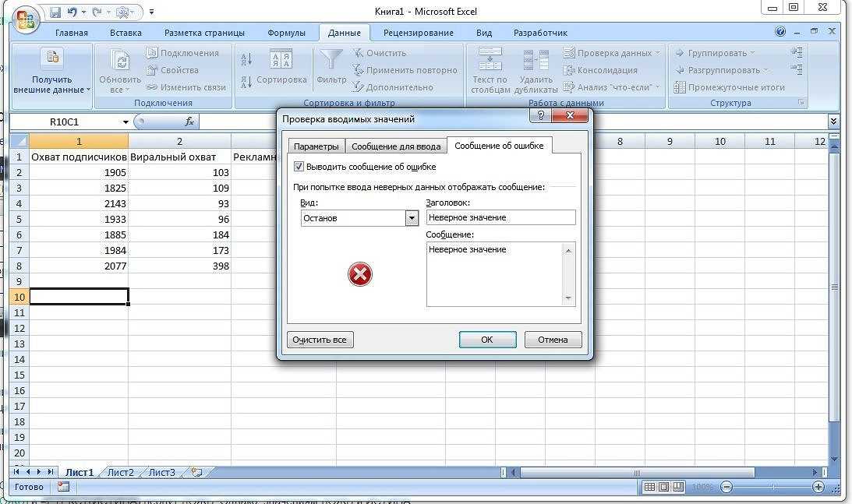Open Рецензирование ribbon tab
Screen dimensions: 852x504
(419, 33)
